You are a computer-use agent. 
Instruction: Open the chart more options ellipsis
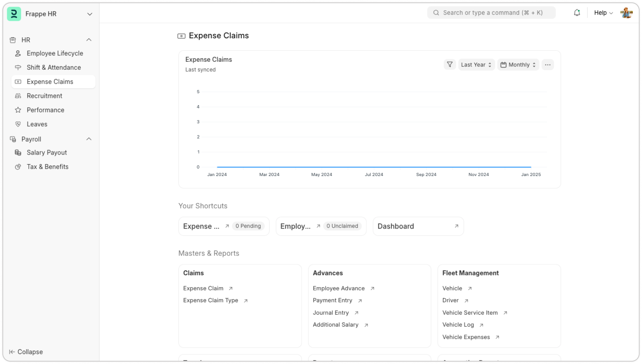(x=548, y=65)
